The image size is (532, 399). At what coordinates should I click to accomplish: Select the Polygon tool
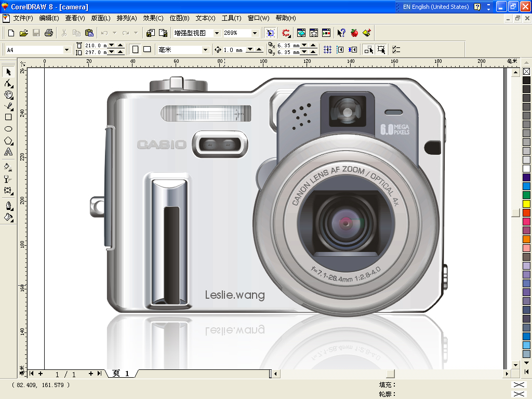(8, 140)
